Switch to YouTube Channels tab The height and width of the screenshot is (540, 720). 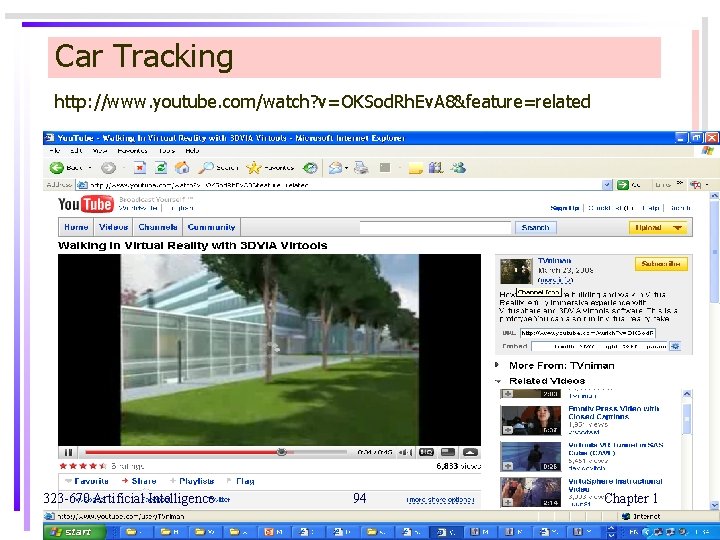coord(158,227)
